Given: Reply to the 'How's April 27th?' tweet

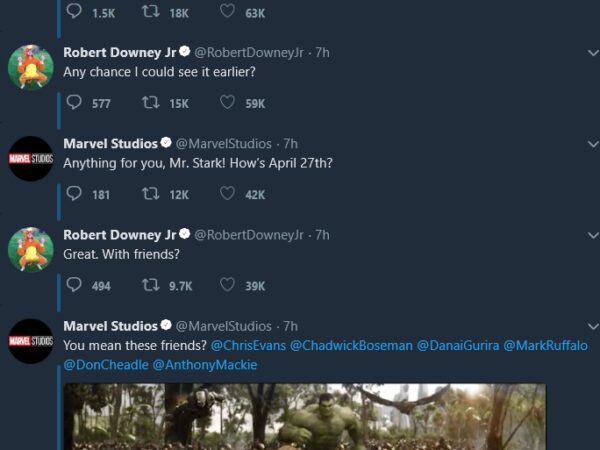Looking at the screenshot, I should click(75, 194).
